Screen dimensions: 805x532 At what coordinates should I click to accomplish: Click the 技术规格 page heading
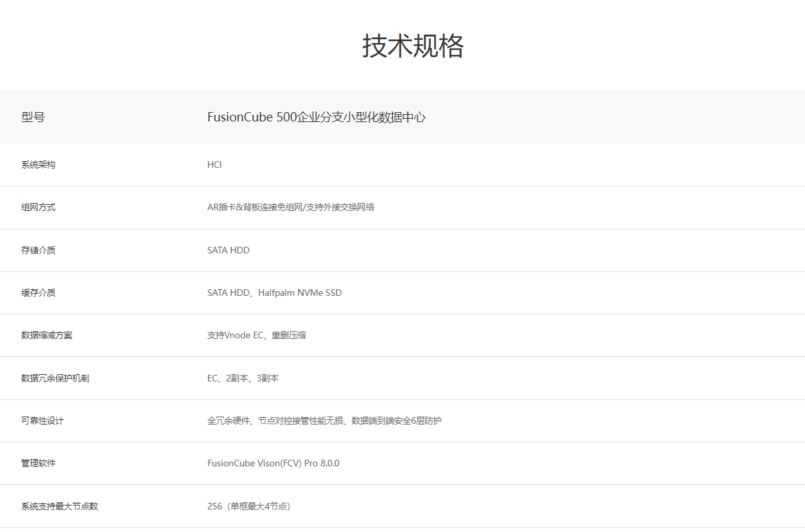(x=413, y=46)
